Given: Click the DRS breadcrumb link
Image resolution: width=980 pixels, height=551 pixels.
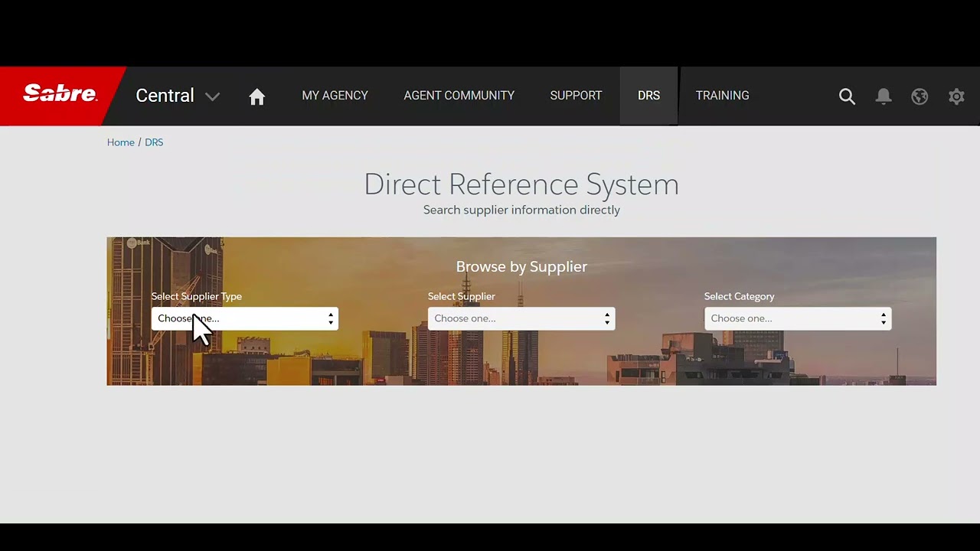Looking at the screenshot, I should 154,142.
